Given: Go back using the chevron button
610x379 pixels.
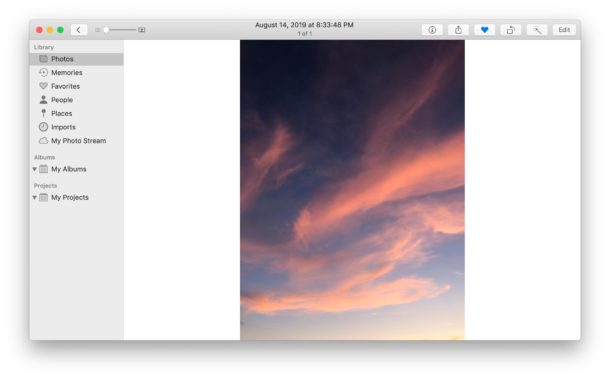Looking at the screenshot, I should (x=79, y=30).
